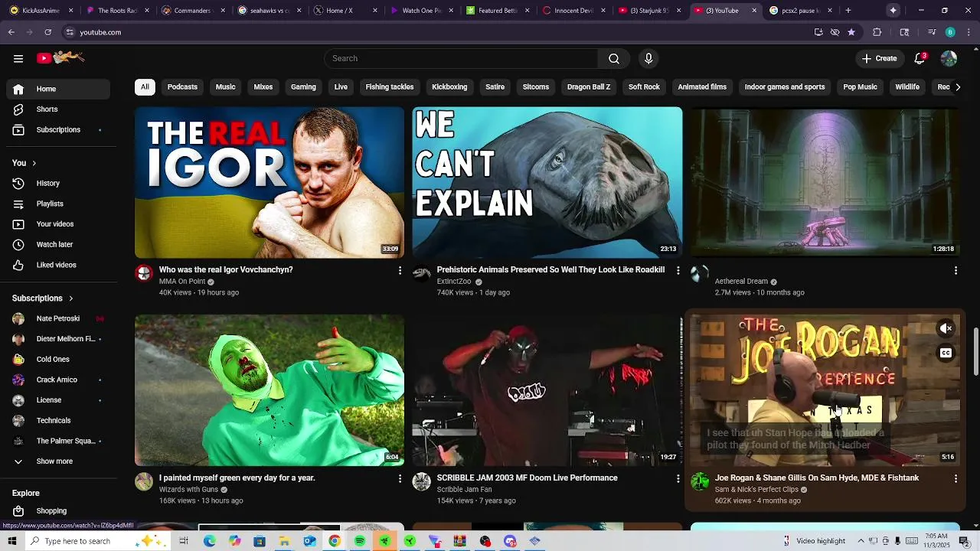Click the search magnifier button
Image resolution: width=980 pixels, height=551 pixels.
[614, 58]
